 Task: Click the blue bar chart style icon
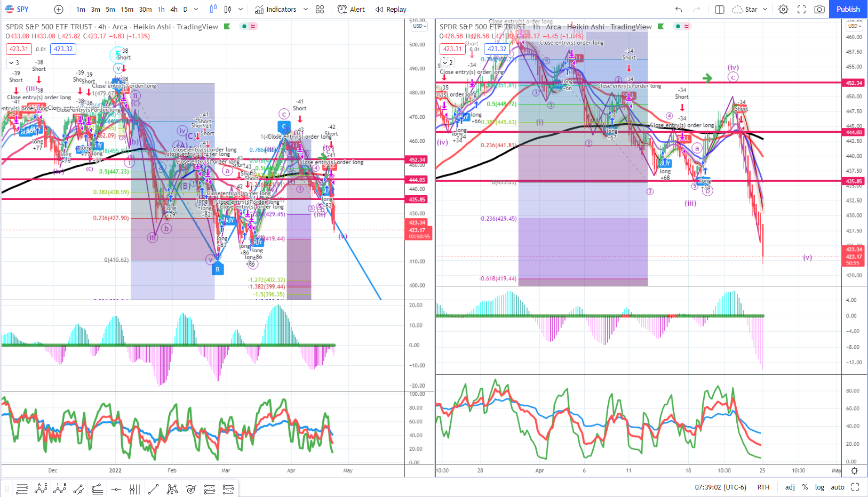pyautogui.click(x=213, y=9)
